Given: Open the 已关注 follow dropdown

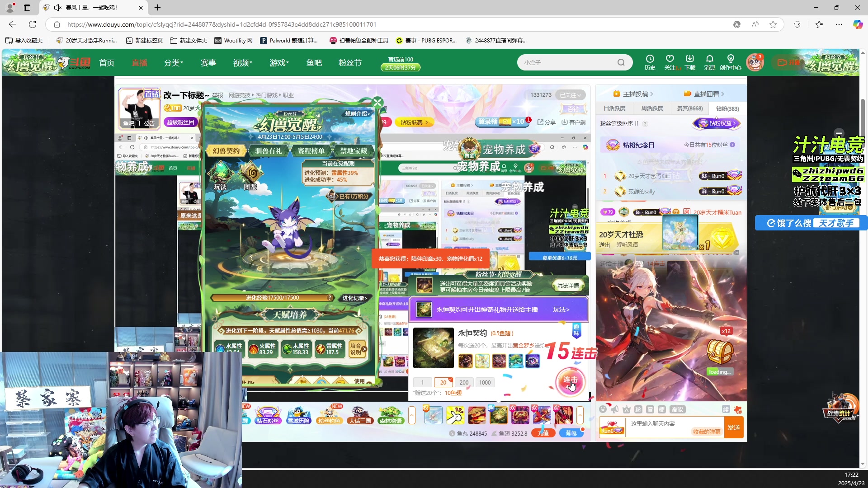Looking at the screenshot, I should pos(570,95).
